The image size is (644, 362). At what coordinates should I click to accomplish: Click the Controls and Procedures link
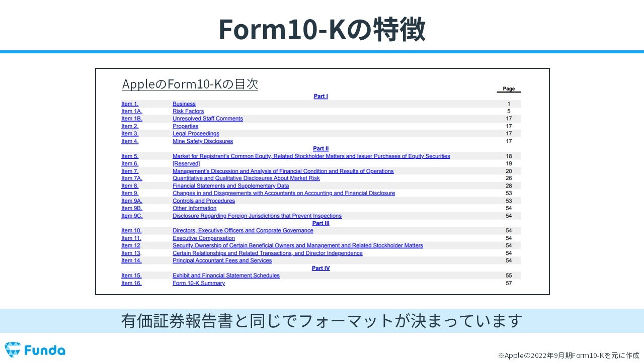[x=203, y=200]
